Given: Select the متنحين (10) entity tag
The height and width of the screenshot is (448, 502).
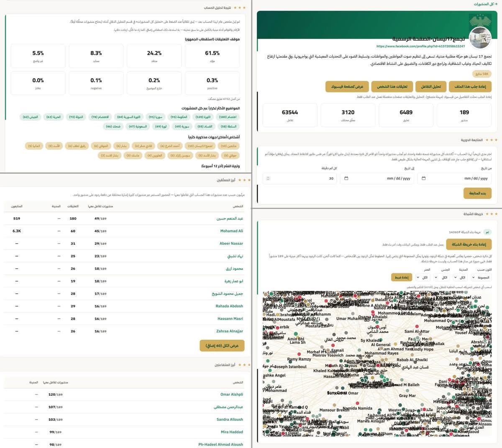Looking at the screenshot, I should click(229, 146).
